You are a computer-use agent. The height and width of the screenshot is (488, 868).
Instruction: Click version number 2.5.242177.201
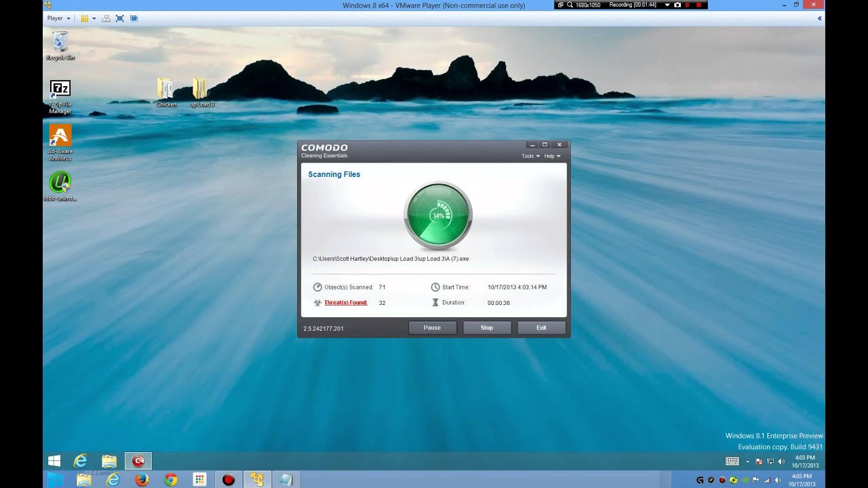coord(323,329)
